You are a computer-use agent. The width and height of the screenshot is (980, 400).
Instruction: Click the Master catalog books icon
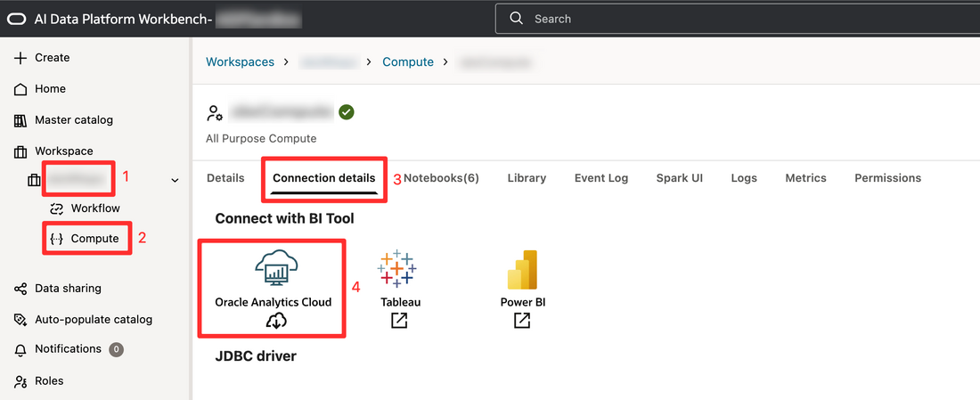pyautogui.click(x=20, y=120)
